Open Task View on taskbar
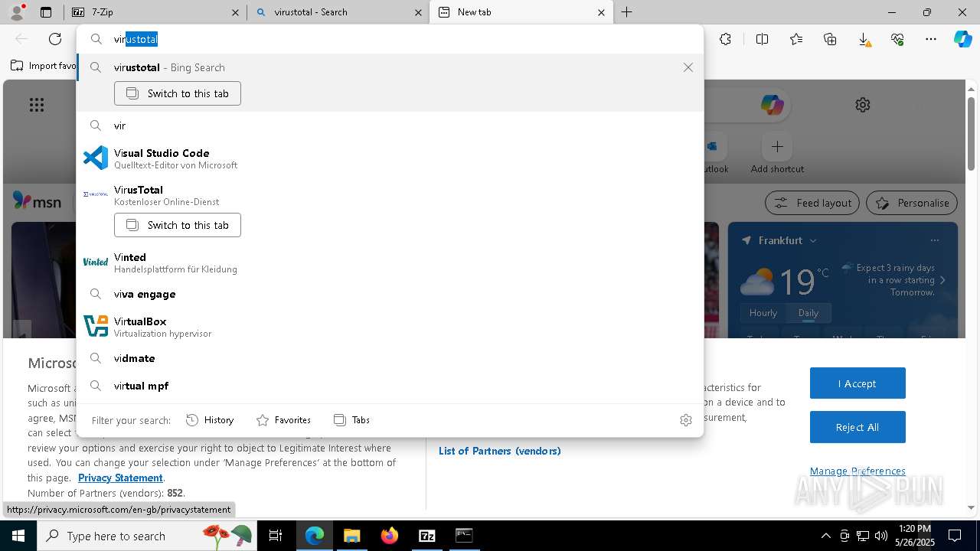Screen dimensions: 980x551 (276, 536)
